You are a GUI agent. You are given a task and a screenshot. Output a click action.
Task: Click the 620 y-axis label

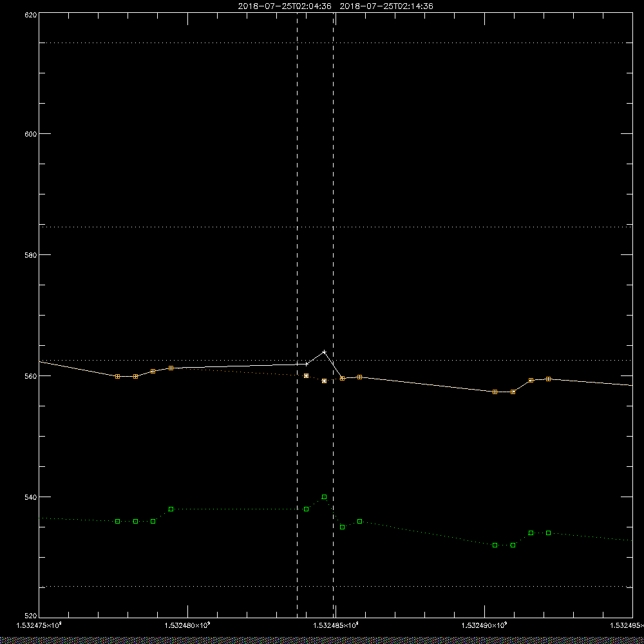31,15
